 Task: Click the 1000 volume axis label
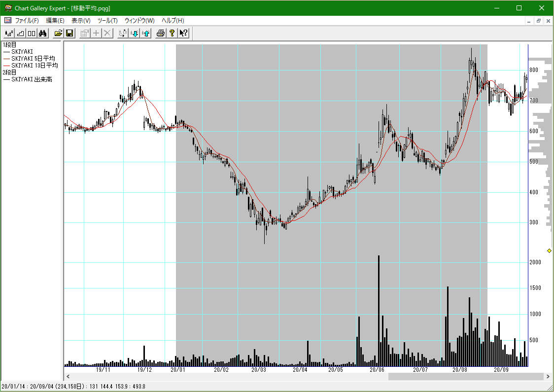click(535, 314)
